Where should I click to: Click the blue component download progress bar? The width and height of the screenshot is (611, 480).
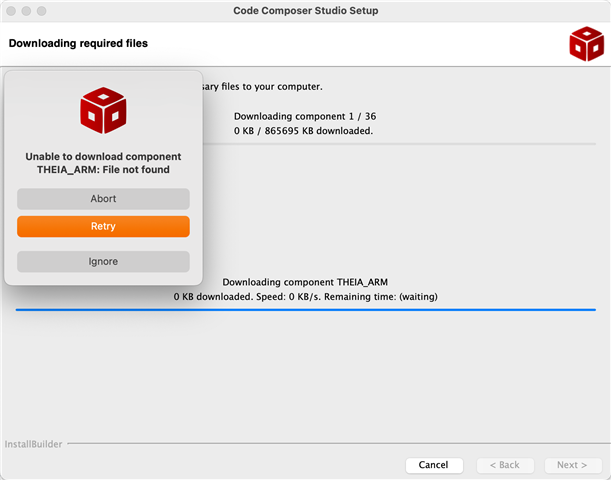305,310
